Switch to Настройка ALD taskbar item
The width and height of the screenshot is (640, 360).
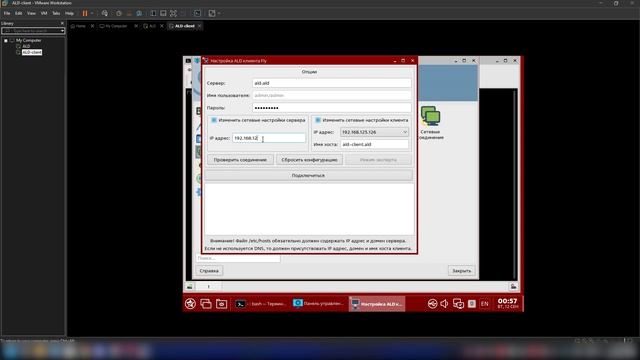pos(377,304)
